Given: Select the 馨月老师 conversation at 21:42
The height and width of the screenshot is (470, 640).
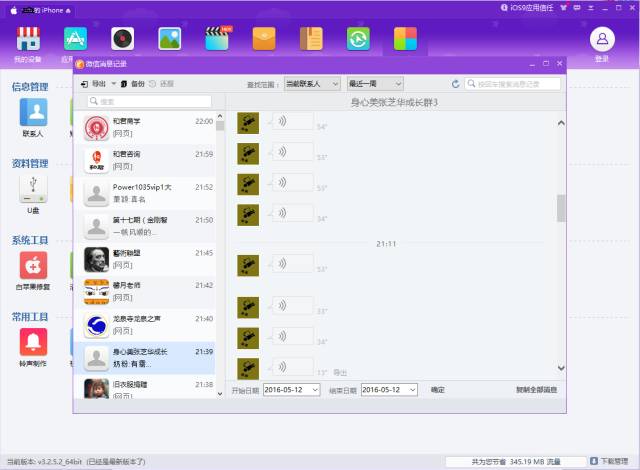Looking at the screenshot, I should pyautogui.click(x=146, y=292).
